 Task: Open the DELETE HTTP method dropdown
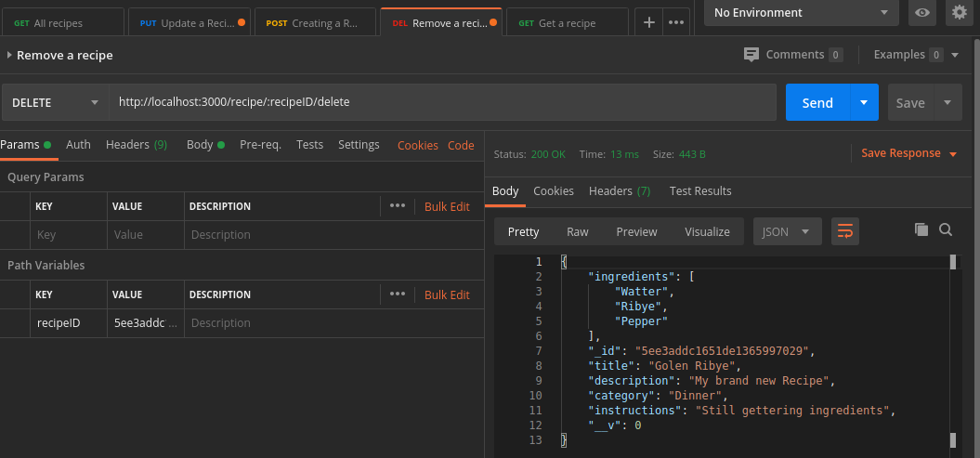click(x=55, y=102)
